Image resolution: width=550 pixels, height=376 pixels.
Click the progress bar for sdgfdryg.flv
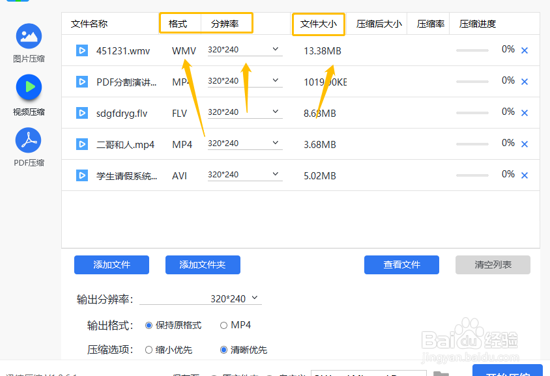(x=472, y=113)
